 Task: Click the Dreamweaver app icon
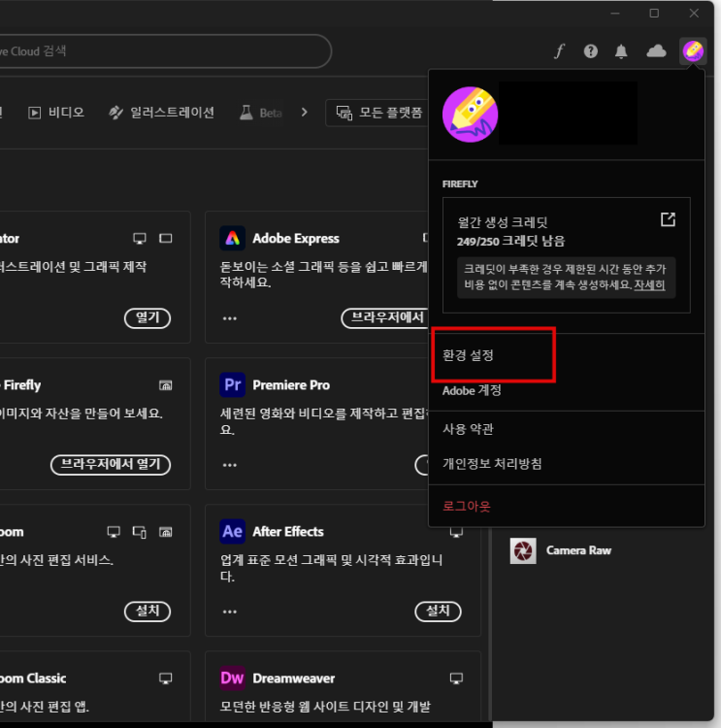[x=232, y=678]
